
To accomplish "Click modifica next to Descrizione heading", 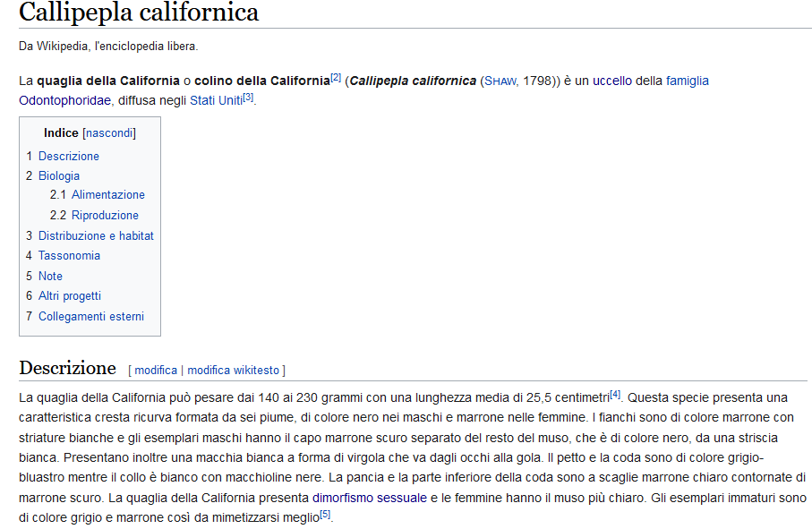I will 156,370.
